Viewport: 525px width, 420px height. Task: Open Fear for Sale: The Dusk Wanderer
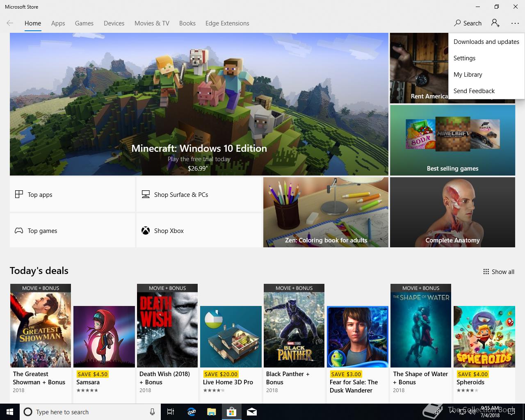[x=358, y=337]
